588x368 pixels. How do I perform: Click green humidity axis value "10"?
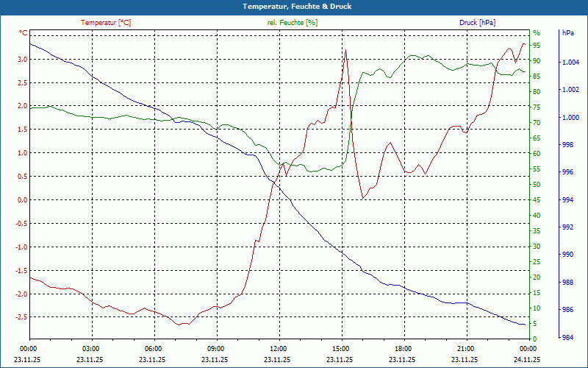[537, 308]
